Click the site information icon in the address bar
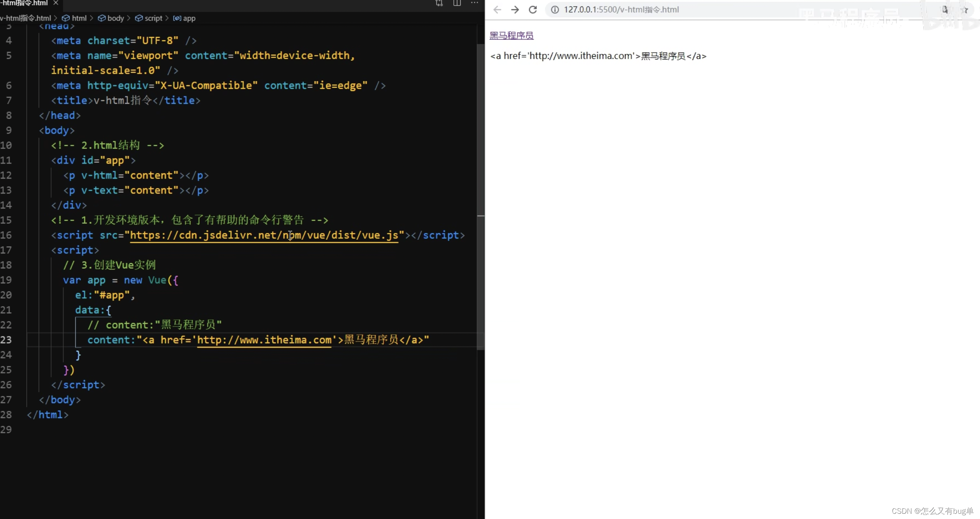 point(555,10)
